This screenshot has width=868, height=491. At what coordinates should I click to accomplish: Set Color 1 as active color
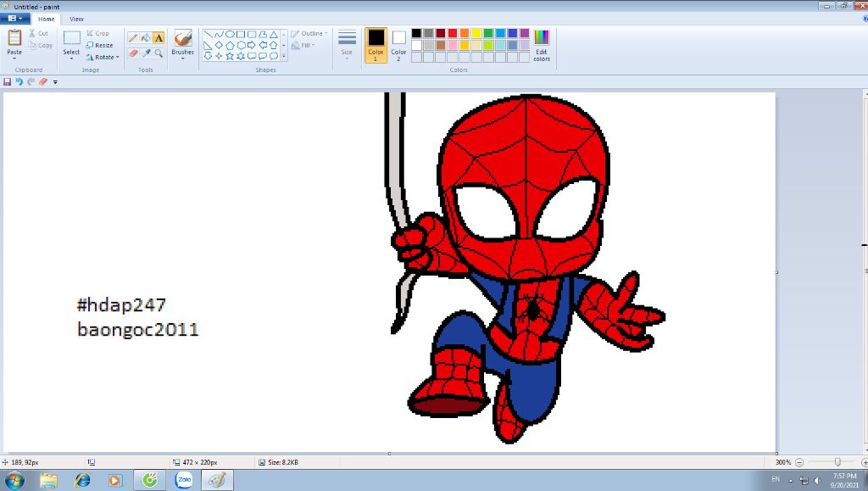pyautogui.click(x=376, y=45)
